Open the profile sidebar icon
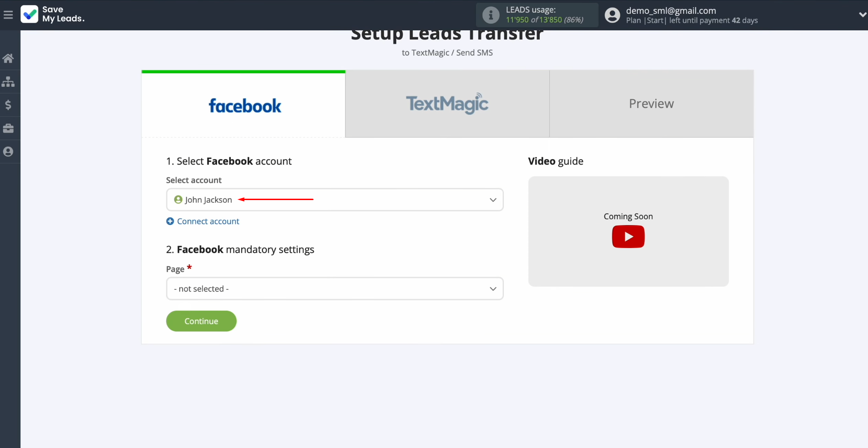This screenshot has width=868, height=448. (8, 151)
